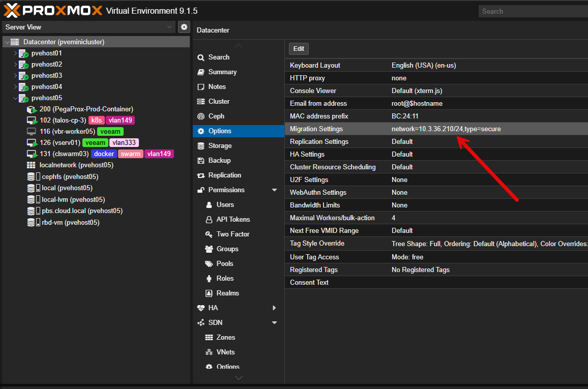This screenshot has height=389, width=588.
Task: Click the gear icon beside Server View
Action: (184, 27)
